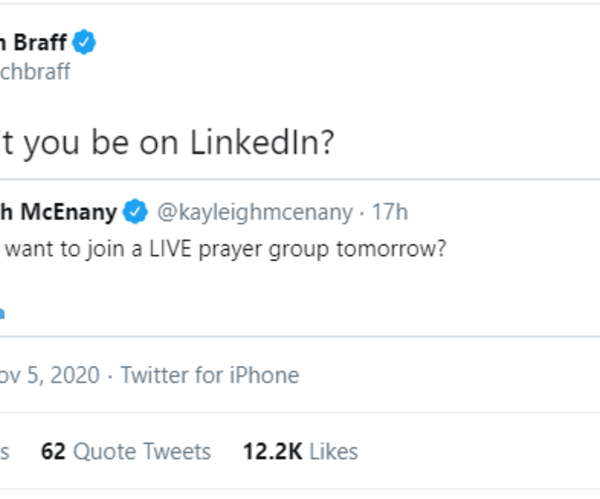Click Braff's blue verified badge
Image resolution: width=600 pixels, height=499 pixels.
tap(87, 42)
